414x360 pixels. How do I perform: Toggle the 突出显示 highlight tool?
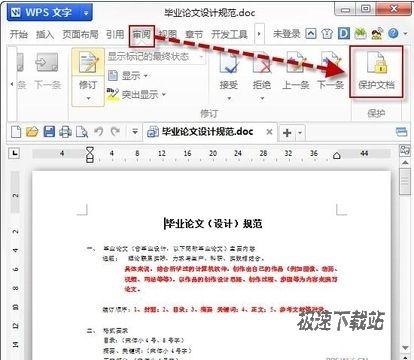point(136,94)
